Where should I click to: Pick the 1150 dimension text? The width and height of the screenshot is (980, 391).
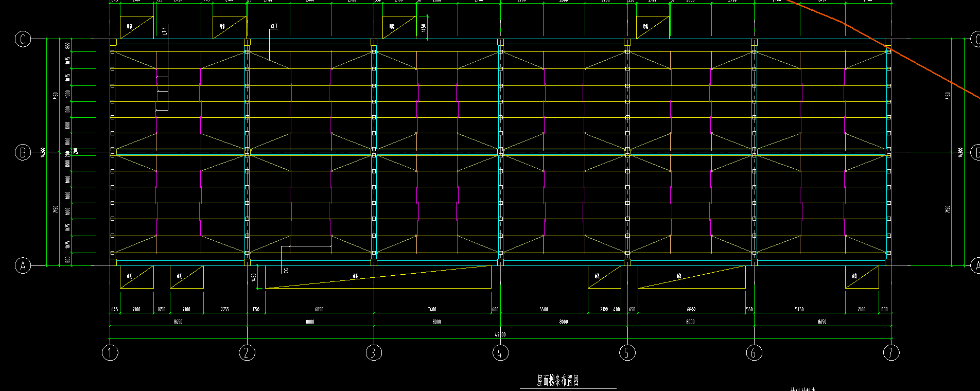click(256, 309)
